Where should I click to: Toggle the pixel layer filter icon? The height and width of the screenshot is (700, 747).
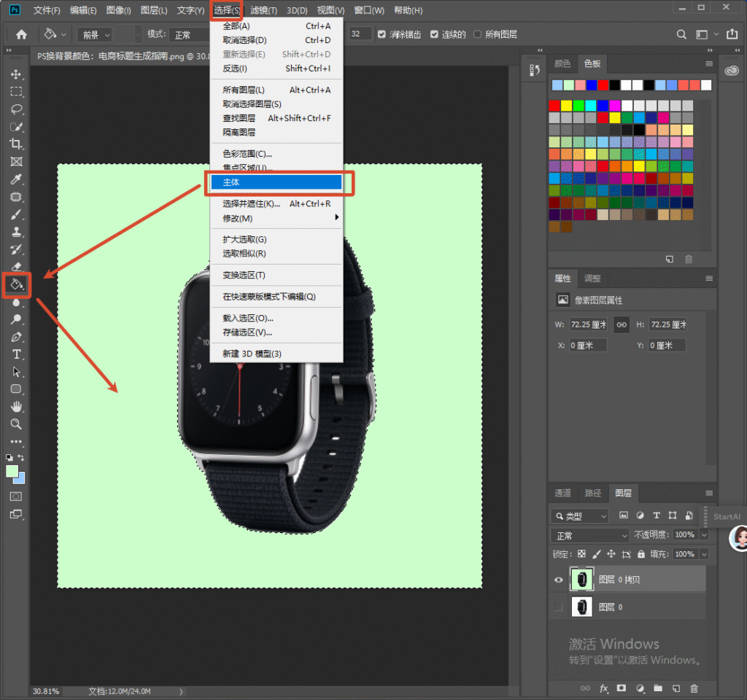(x=623, y=516)
